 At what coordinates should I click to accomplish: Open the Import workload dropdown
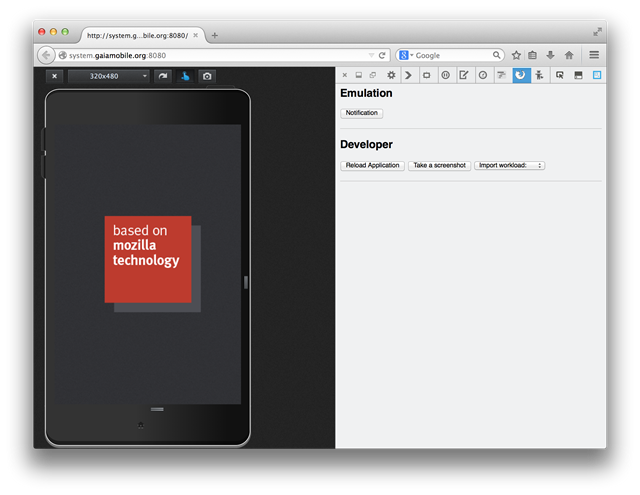(509, 165)
